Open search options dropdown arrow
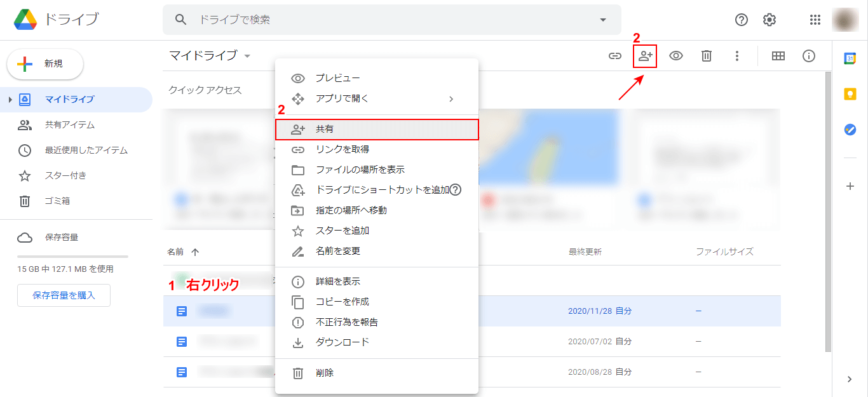The height and width of the screenshot is (397, 868). coord(603,20)
